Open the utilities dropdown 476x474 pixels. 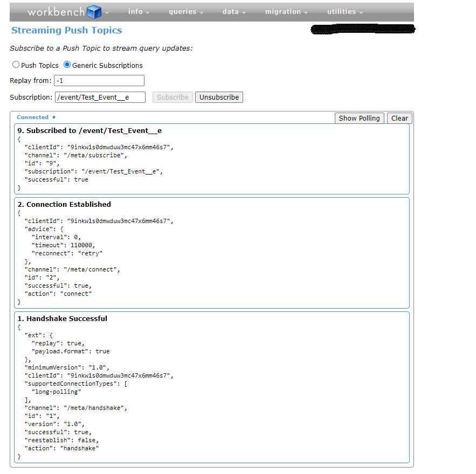pyautogui.click(x=342, y=11)
